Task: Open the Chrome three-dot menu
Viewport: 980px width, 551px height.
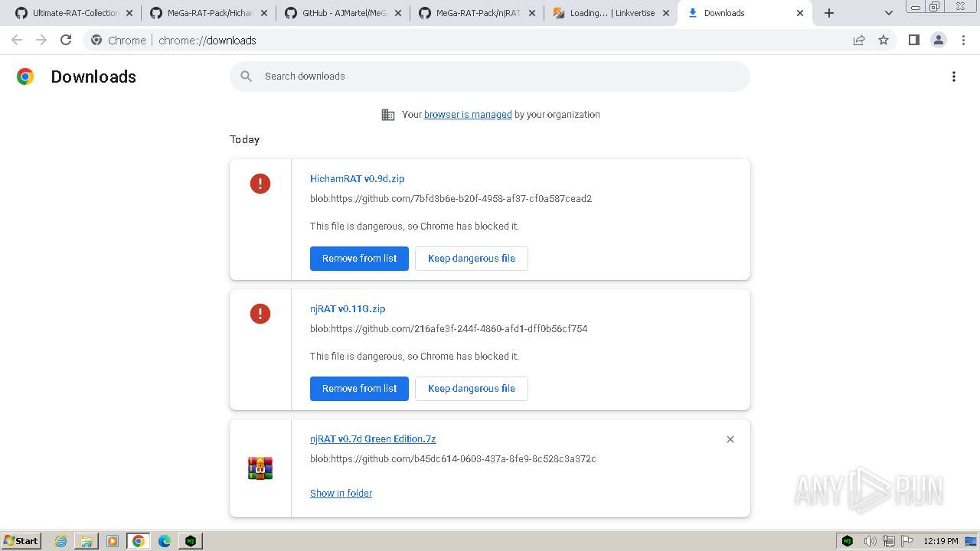Action: click(964, 40)
